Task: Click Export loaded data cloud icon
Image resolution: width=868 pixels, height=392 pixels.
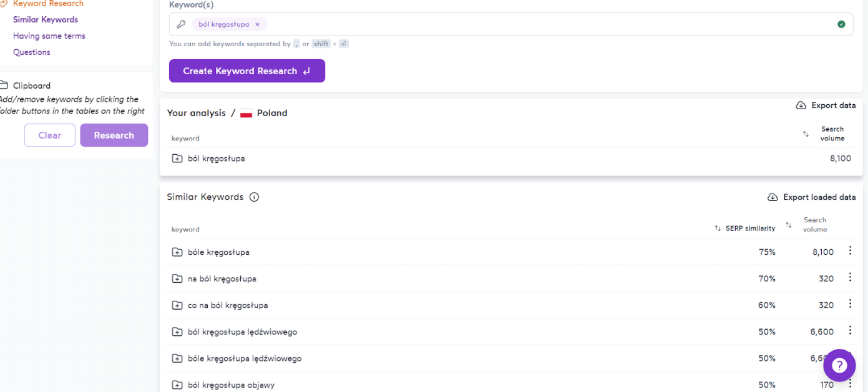Action: point(773,197)
